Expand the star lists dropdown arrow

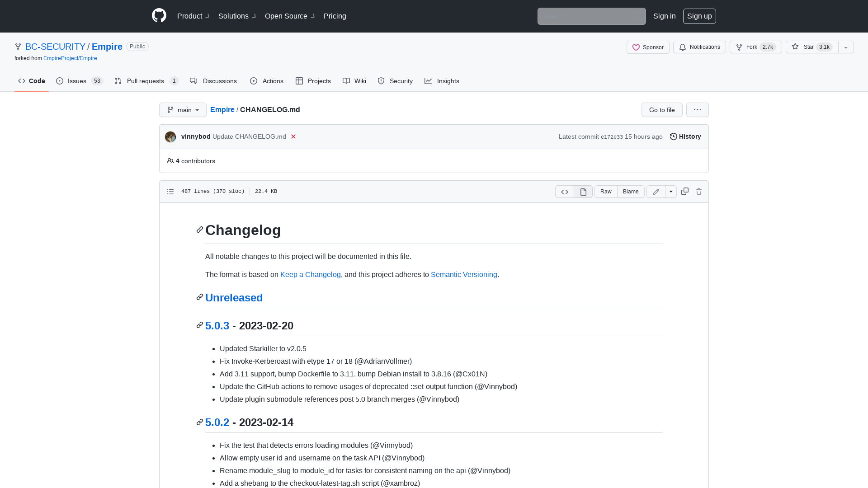tap(846, 47)
